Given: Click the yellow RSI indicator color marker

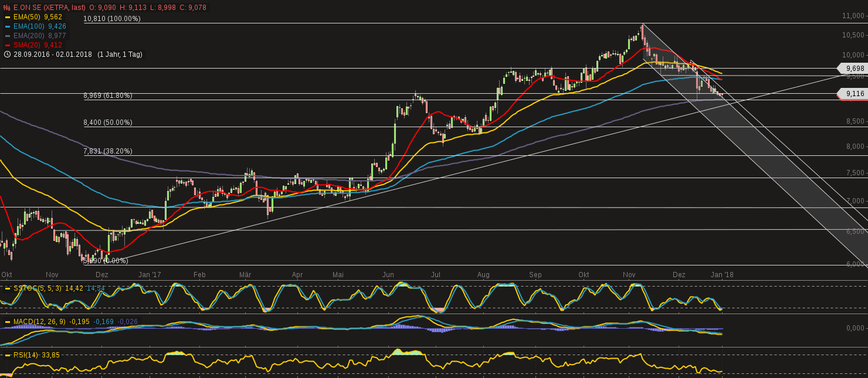Looking at the screenshot, I should [7, 355].
